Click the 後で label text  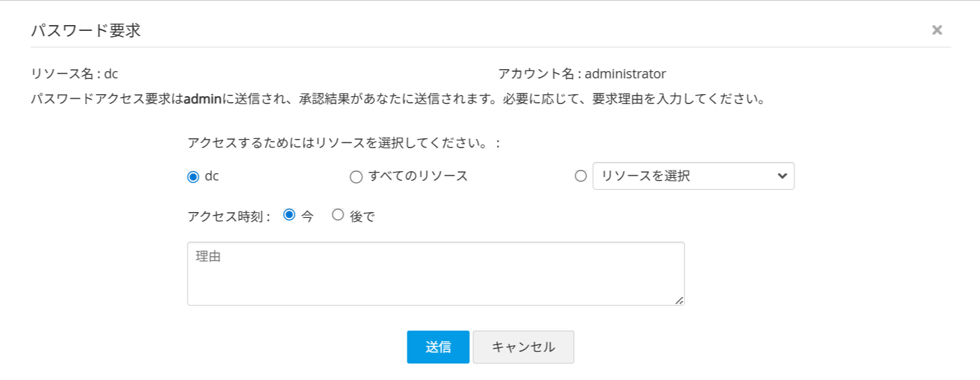point(362,216)
